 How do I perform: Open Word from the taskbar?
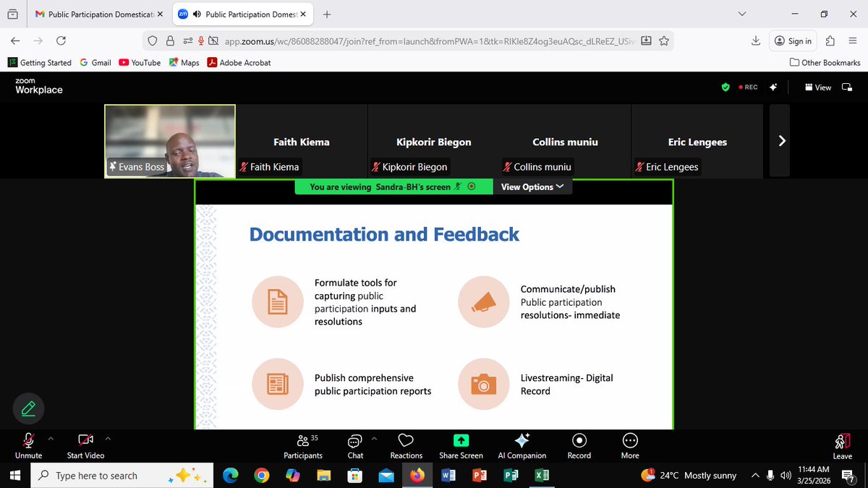(x=448, y=476)
